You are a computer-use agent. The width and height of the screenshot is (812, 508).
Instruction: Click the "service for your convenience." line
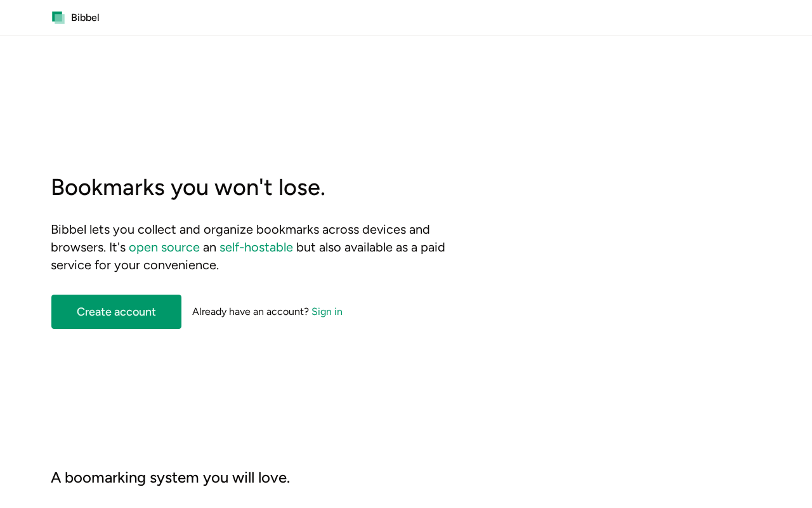(134, 265)
